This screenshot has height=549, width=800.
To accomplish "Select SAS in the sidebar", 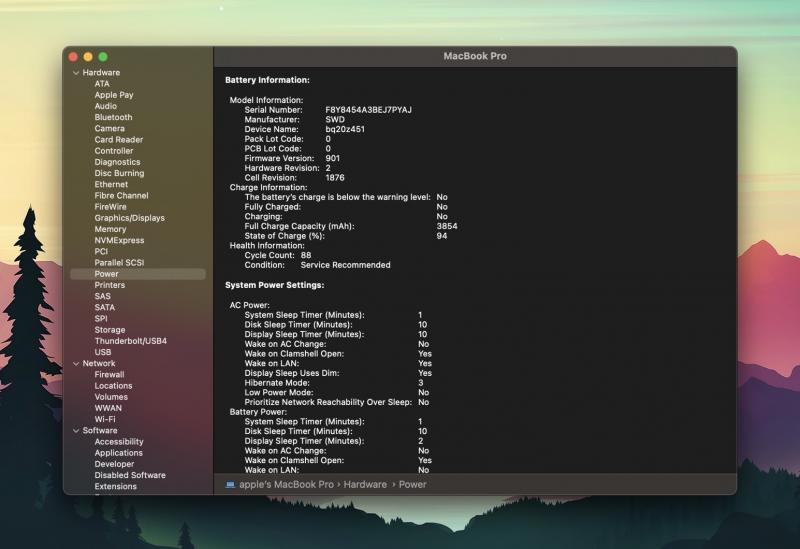I will [x=103, y=296].
